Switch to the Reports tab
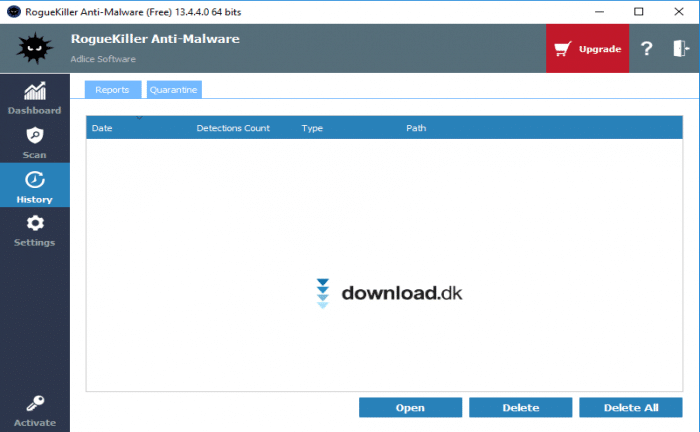The width and height of the screenshot is (700, 432). (112, 89)
